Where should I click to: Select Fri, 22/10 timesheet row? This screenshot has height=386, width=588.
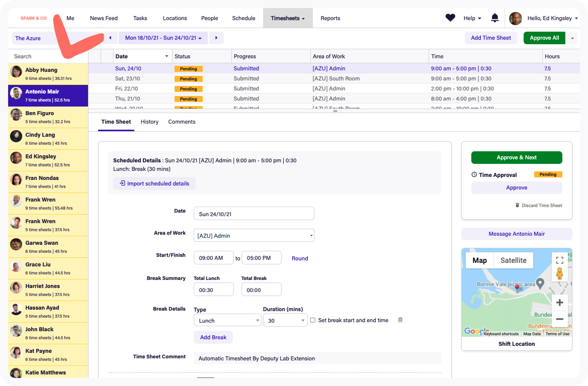[x=334, y=89]
